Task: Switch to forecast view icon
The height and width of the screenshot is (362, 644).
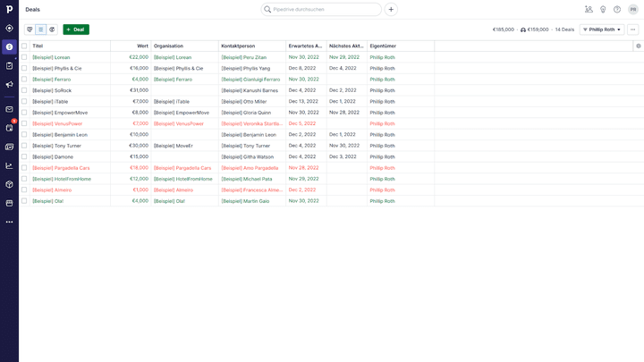Action: [x=52, y=29]
